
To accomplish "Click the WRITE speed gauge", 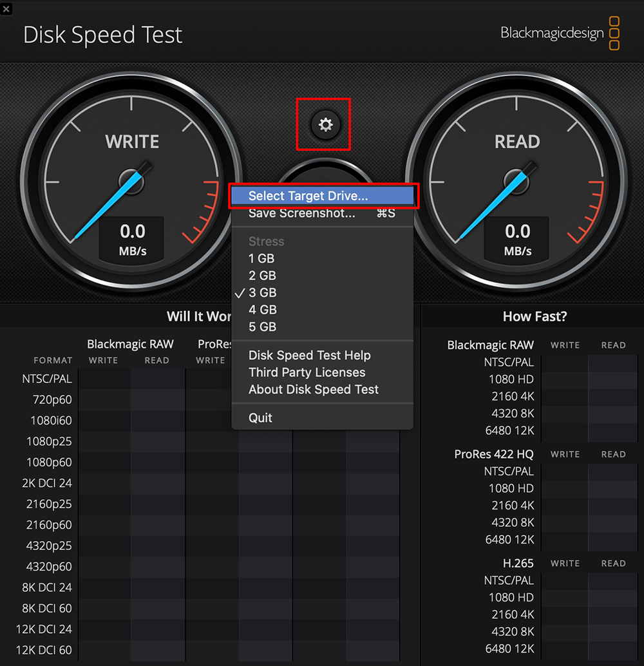I will (131, 182).
